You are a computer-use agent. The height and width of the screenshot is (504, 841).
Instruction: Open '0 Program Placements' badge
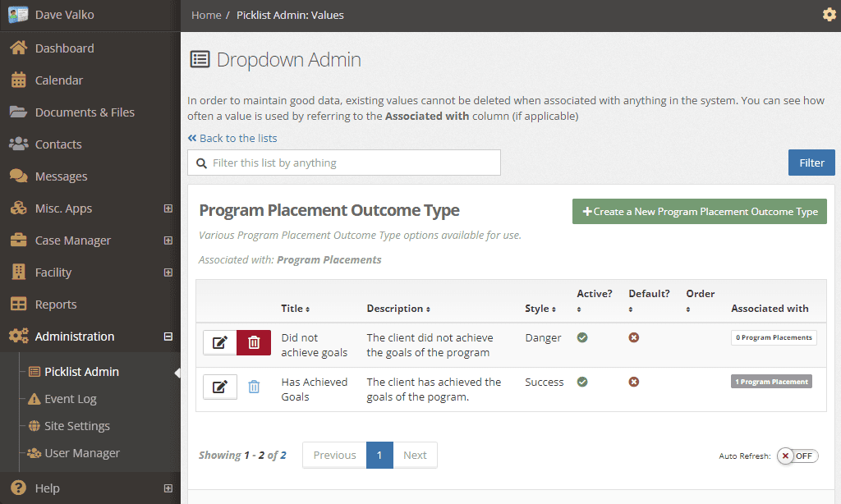coord(774,337)
